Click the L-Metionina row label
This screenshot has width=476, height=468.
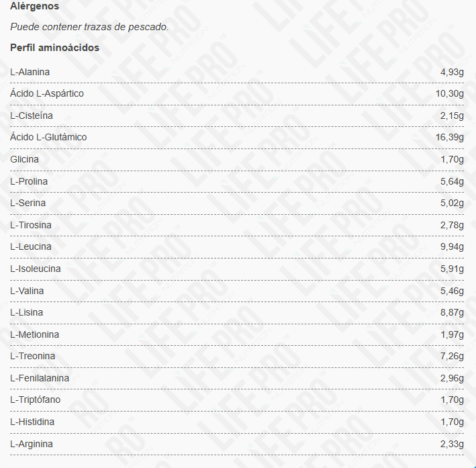coord(35,334)
